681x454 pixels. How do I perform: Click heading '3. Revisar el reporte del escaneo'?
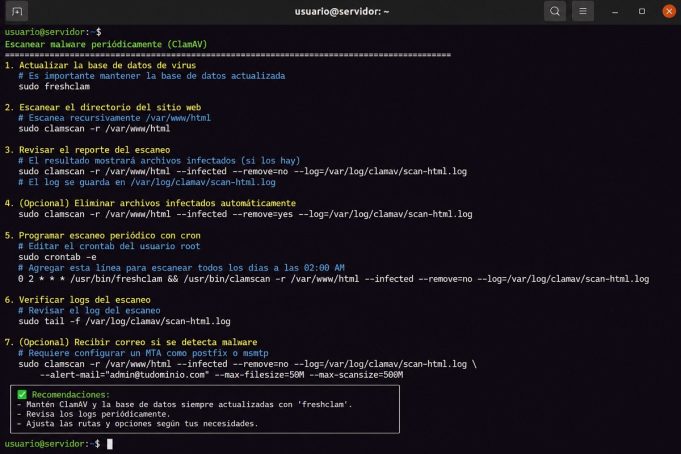click(x=87, y=150)
